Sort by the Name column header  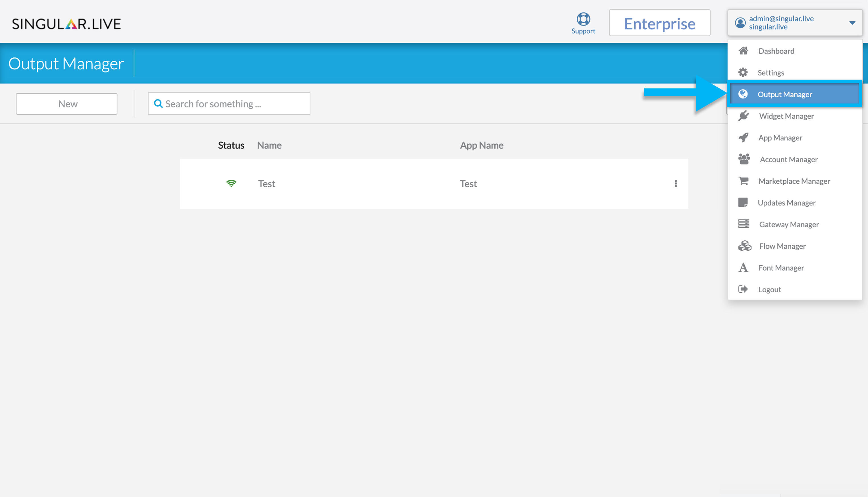point(269,145)
